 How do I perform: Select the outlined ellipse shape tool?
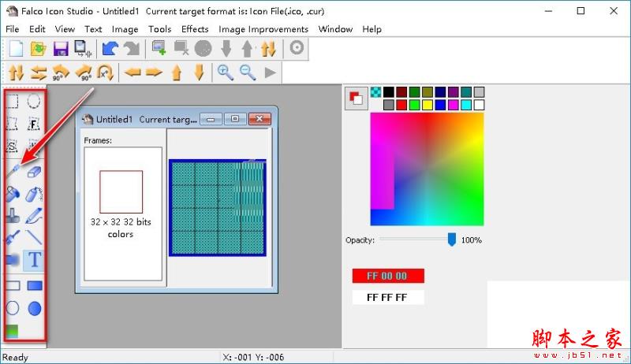(x=13, y=308)
